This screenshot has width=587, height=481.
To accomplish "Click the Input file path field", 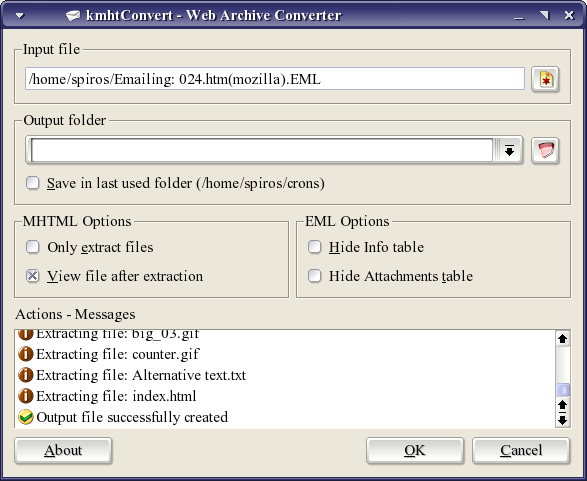I will coord(275,79).
